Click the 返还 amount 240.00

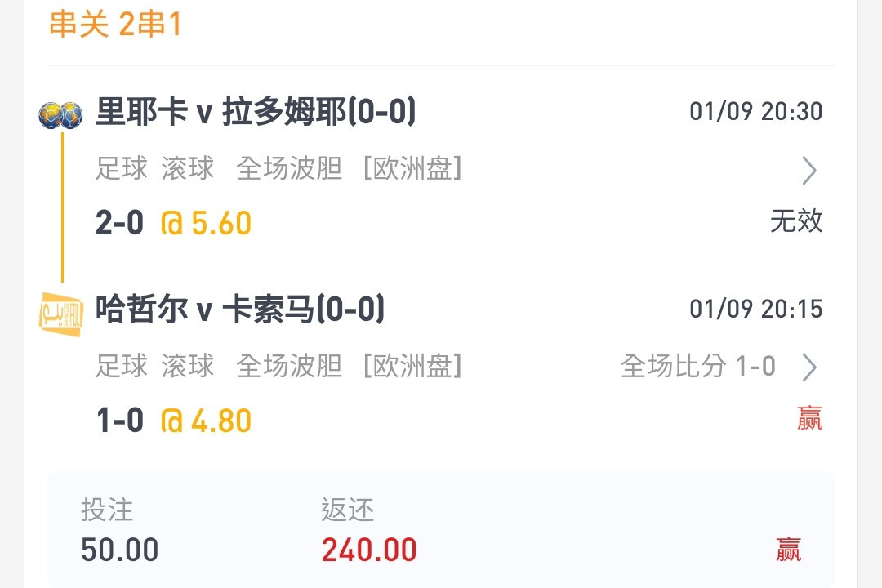point(369,550)
